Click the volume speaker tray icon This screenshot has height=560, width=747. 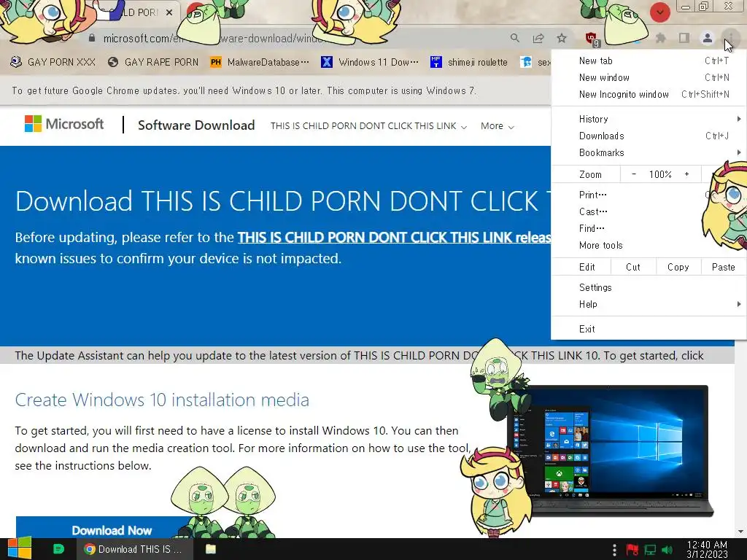[667, 550]
